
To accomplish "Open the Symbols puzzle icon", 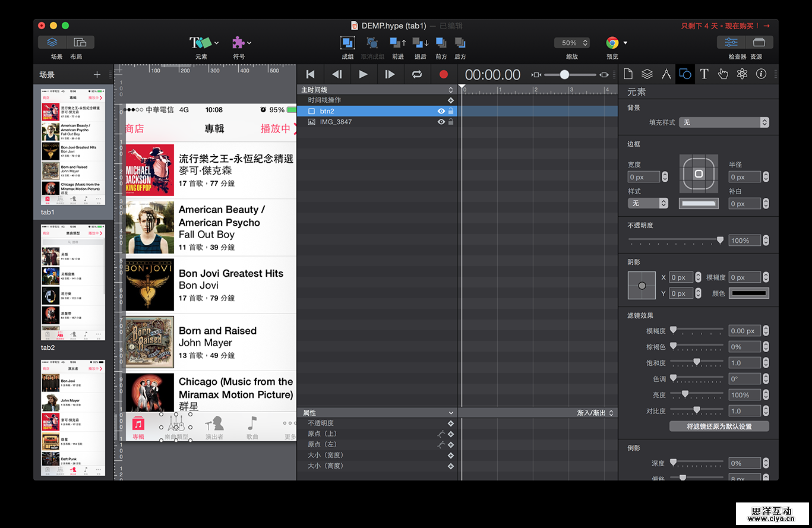I will coord(238,43).
